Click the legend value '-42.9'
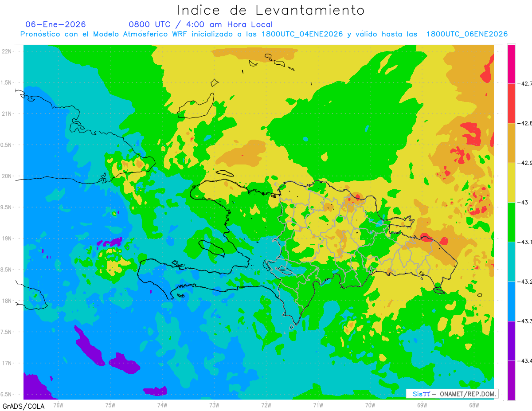Screen dimensions: 532x411 (x=525, y=163)
